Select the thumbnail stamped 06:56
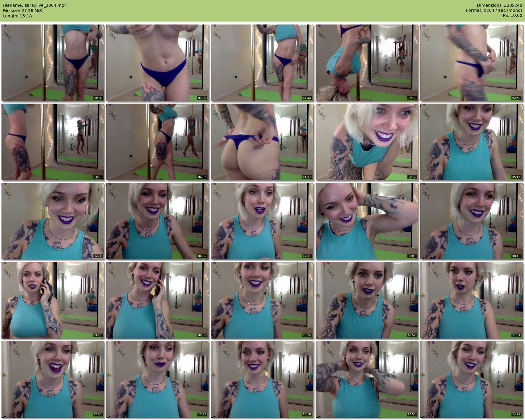 (157, 221)
